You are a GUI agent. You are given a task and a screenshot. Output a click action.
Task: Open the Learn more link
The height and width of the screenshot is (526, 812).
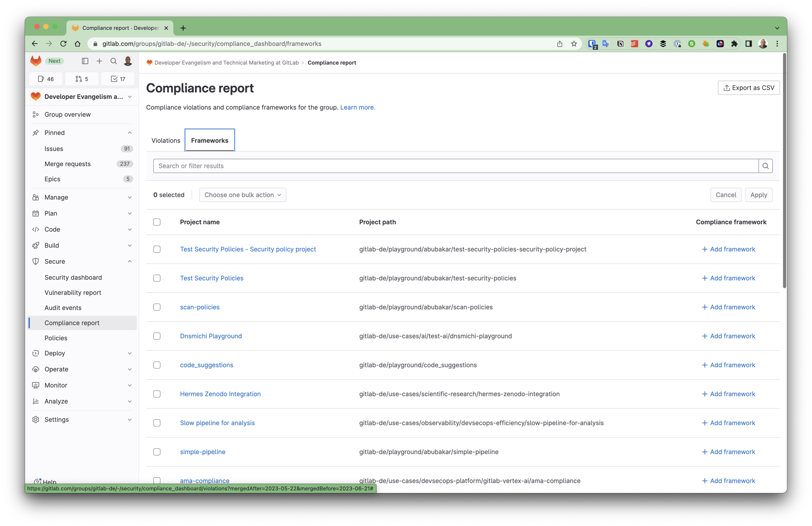(357, 107)
